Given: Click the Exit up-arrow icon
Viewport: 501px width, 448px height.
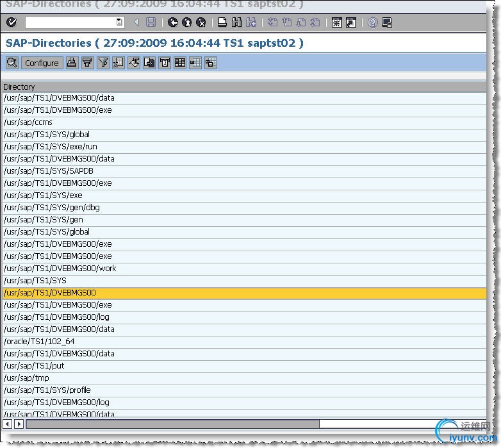Looking at the screenshot, I should point(187,22).
